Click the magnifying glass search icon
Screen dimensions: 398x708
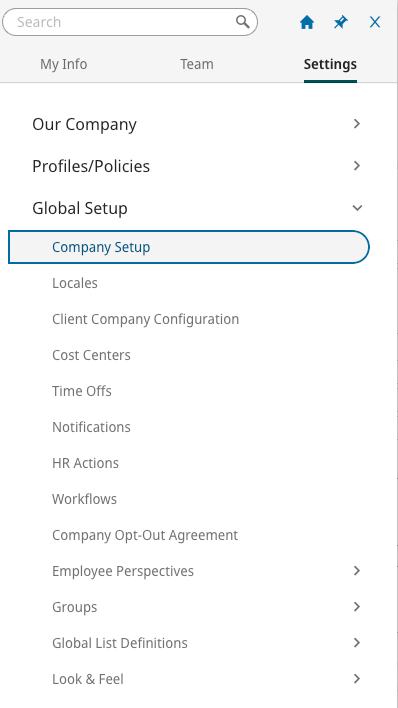243,22
